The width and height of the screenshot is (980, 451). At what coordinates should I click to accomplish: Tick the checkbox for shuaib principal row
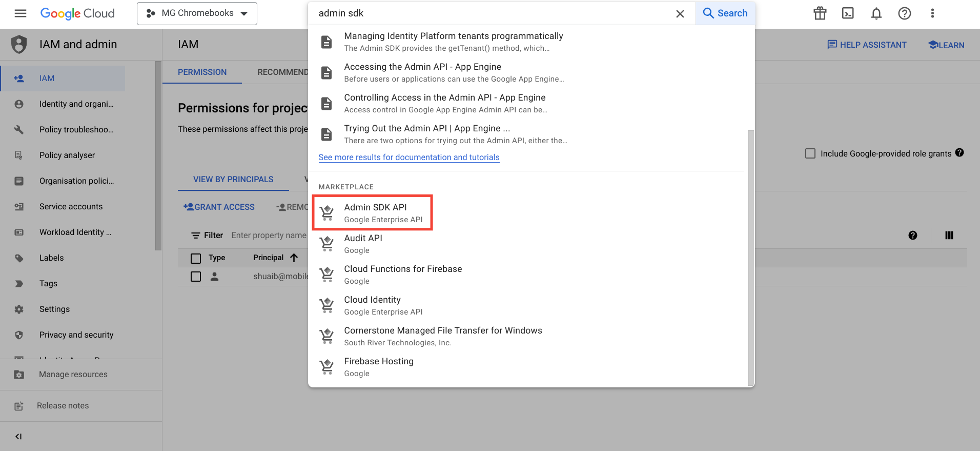click(x=196, y=277)
